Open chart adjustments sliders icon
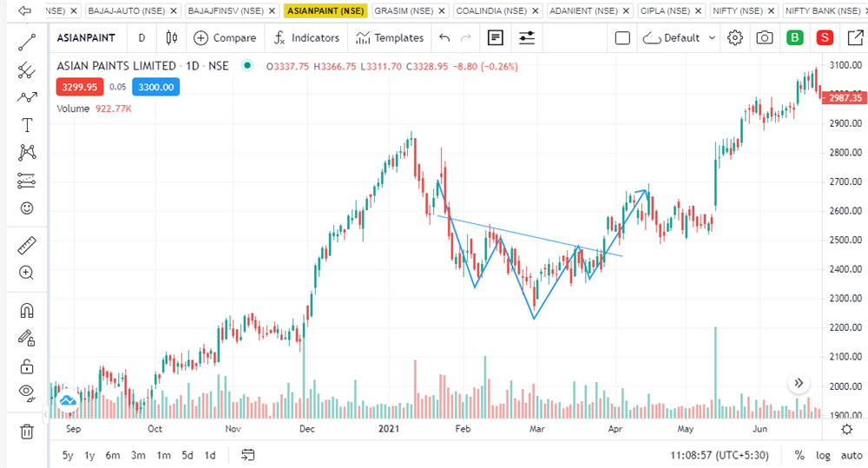Screen dimensions: 868x468 (x=527, y=37)
